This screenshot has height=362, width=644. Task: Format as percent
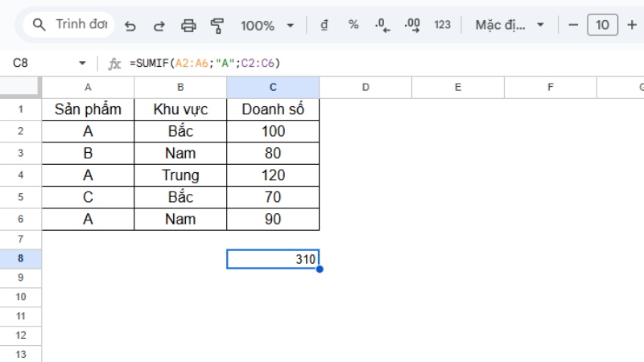tap(353, 25)
